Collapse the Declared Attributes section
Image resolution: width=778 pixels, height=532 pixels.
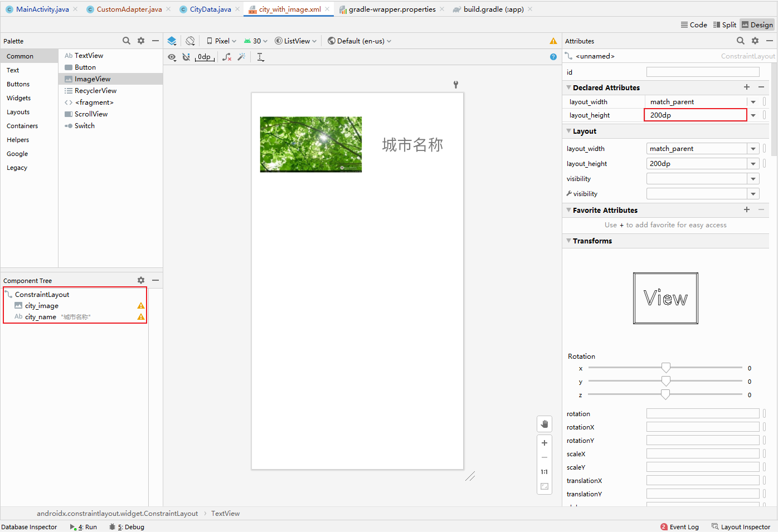point(568,87)
